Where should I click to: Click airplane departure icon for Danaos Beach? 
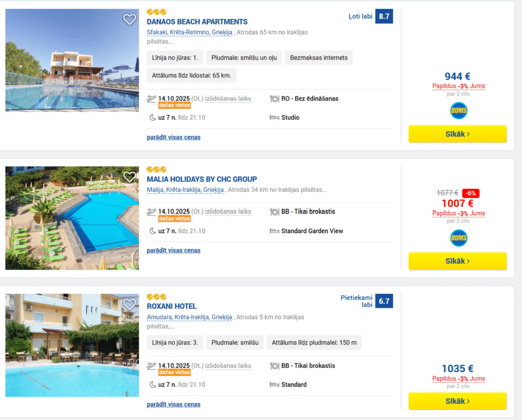point(151,99)
